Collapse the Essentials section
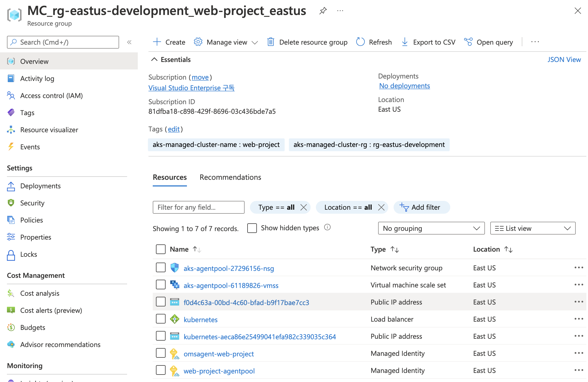This screenshot has height=382, width=588. click(154, 60)
